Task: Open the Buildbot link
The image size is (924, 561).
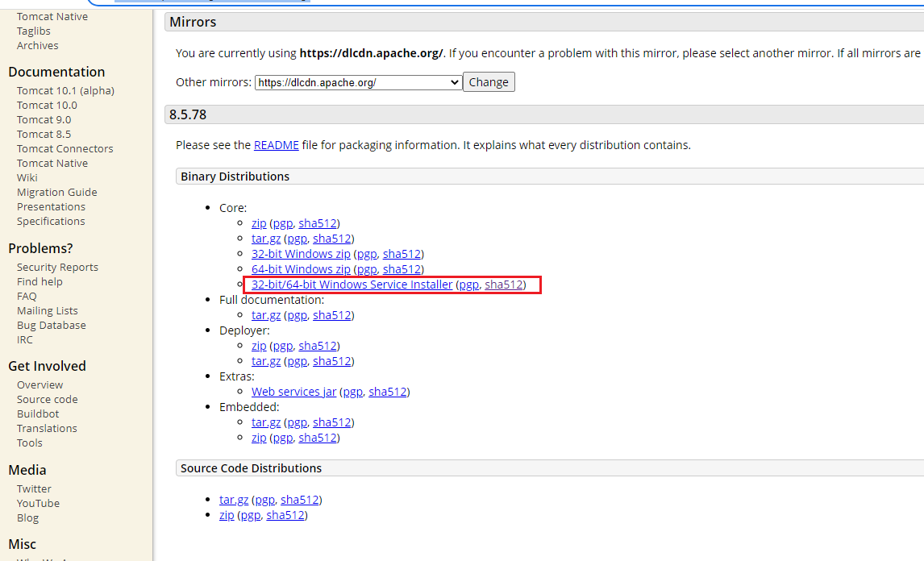Action: point(38,413)
